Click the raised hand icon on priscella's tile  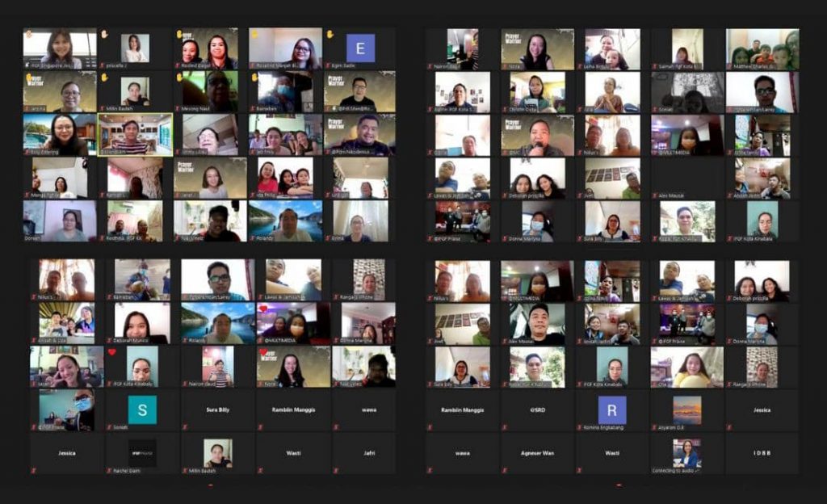point(103,35)
